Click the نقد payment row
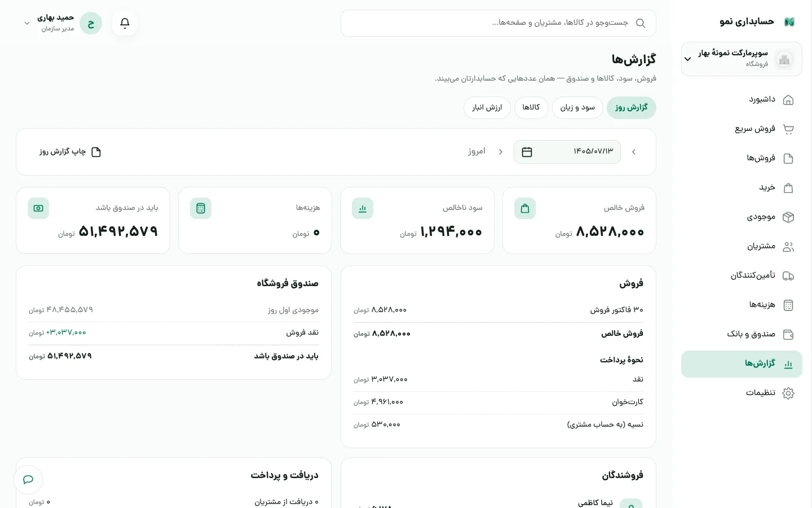The width and height of the screenshot is (812, 508). [x=498, y=379]
